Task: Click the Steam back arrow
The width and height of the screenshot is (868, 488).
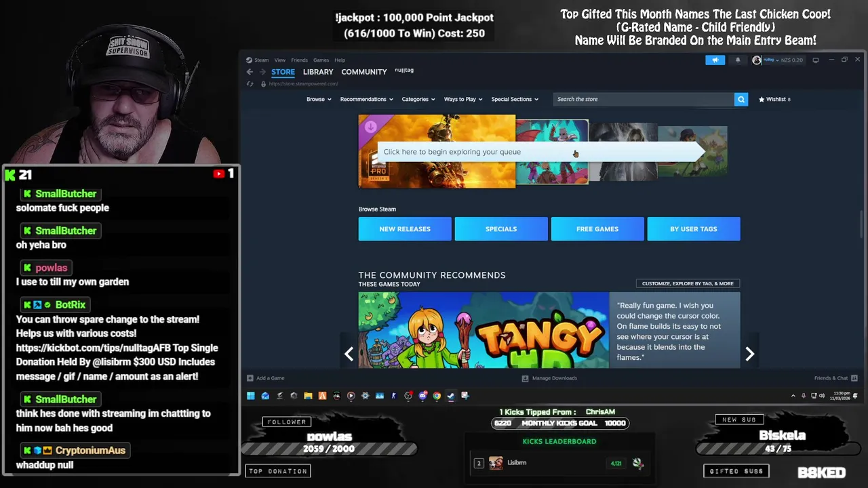Action: pos(250,72)
